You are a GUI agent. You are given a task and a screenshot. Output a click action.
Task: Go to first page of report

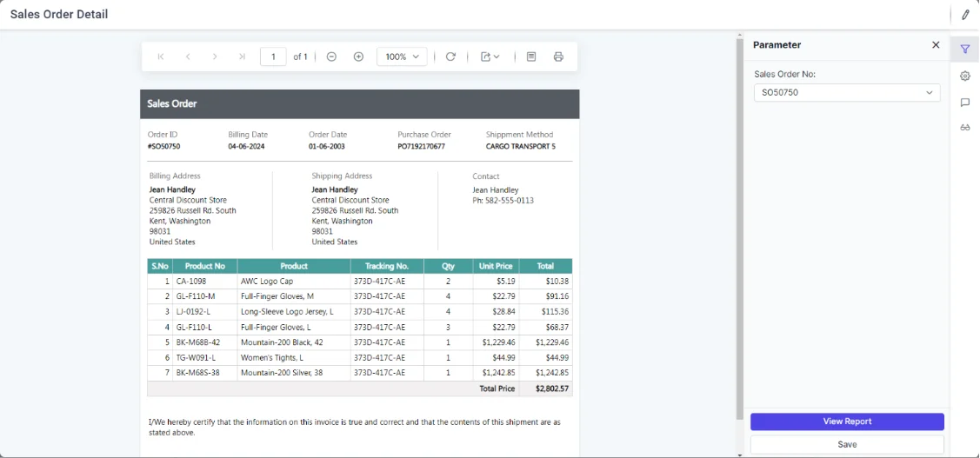[x=161, y=56]
